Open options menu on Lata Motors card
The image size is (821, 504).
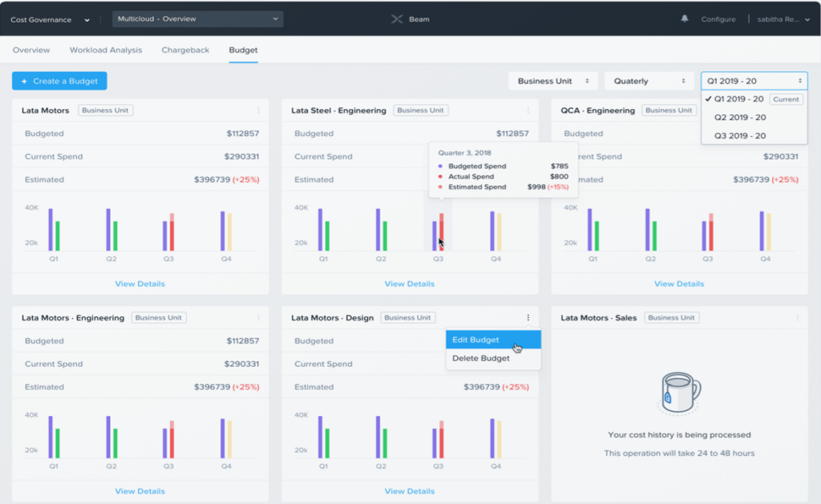[x=258, y=110]
